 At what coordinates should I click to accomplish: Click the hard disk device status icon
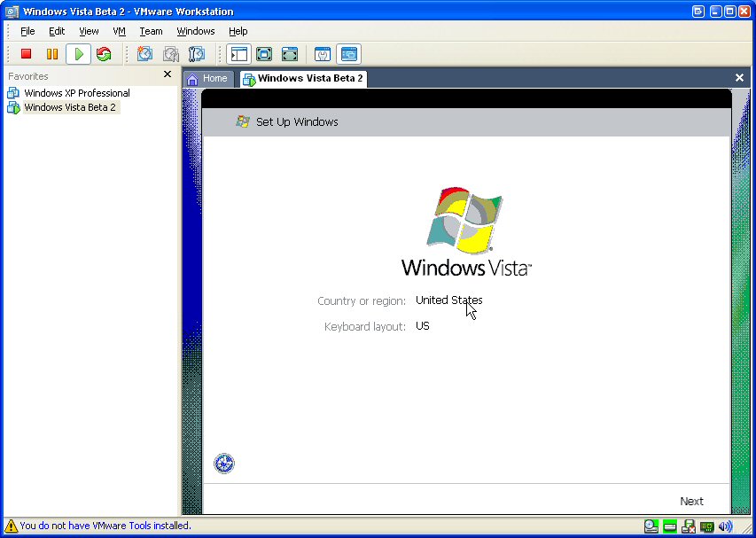(670, 526)
